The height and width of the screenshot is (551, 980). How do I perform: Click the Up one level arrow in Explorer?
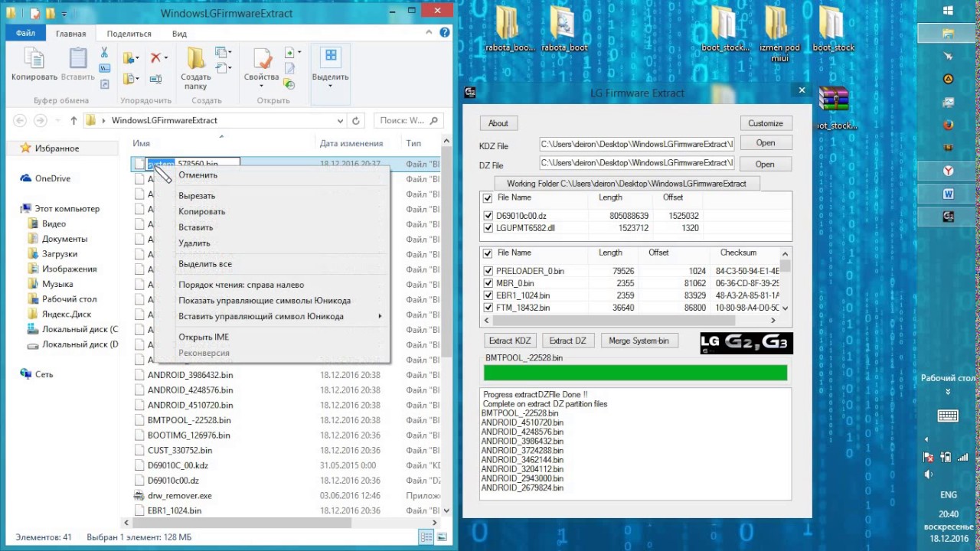point(73,121)
